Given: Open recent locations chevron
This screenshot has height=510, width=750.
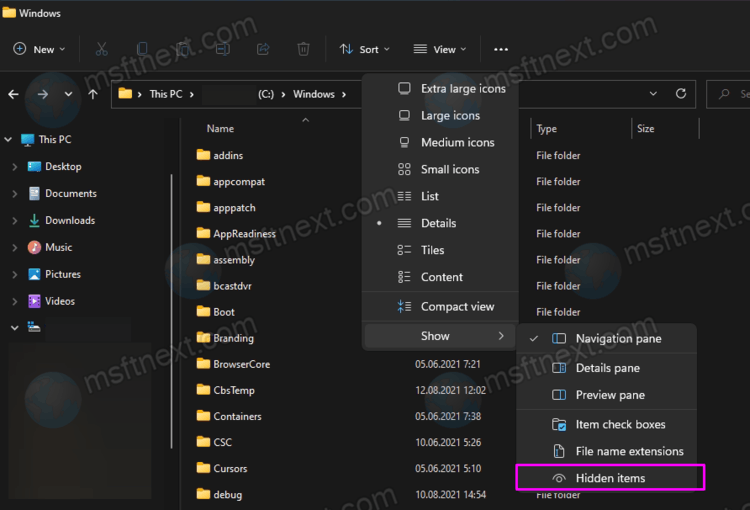Looking at the screenshot, I should (x=68, y=94).
